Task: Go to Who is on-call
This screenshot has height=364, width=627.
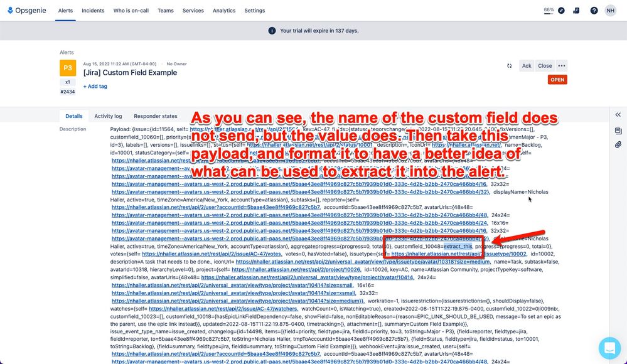Action: tap(131, 11)
